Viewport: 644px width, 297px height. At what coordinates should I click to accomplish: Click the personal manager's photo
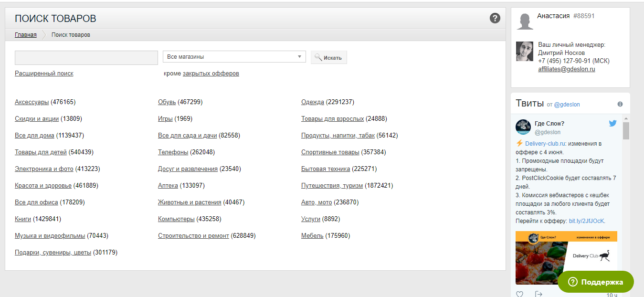(524, 52)
